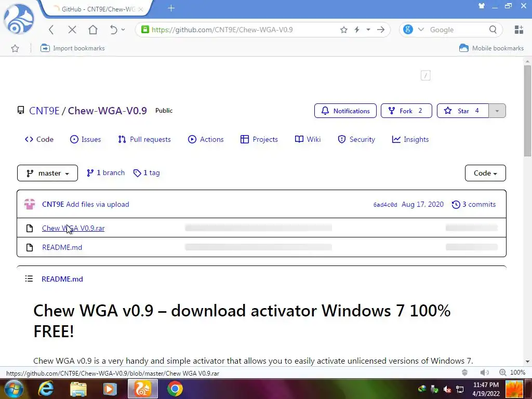Click the taskbar volume muted icon
532x399 pixels.
click(x=447, y=389)
